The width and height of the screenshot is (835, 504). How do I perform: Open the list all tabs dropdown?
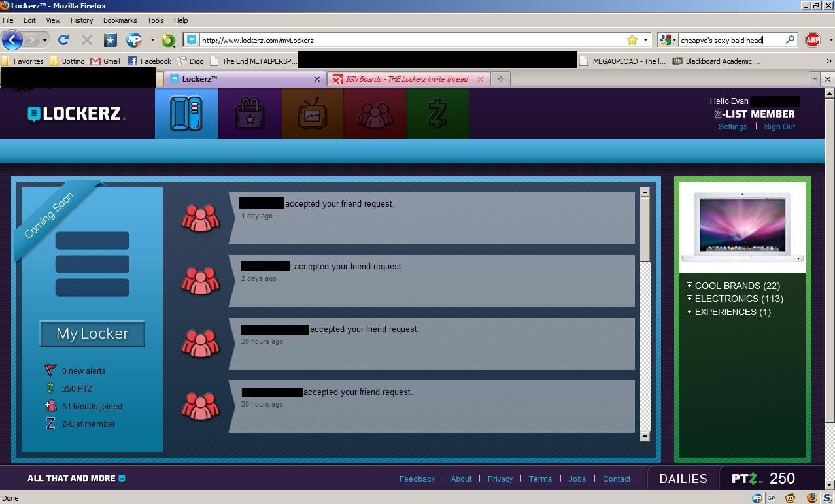click(815, 78)
